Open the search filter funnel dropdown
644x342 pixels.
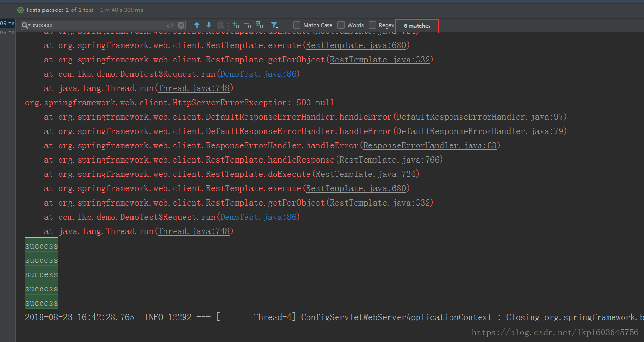275,25
